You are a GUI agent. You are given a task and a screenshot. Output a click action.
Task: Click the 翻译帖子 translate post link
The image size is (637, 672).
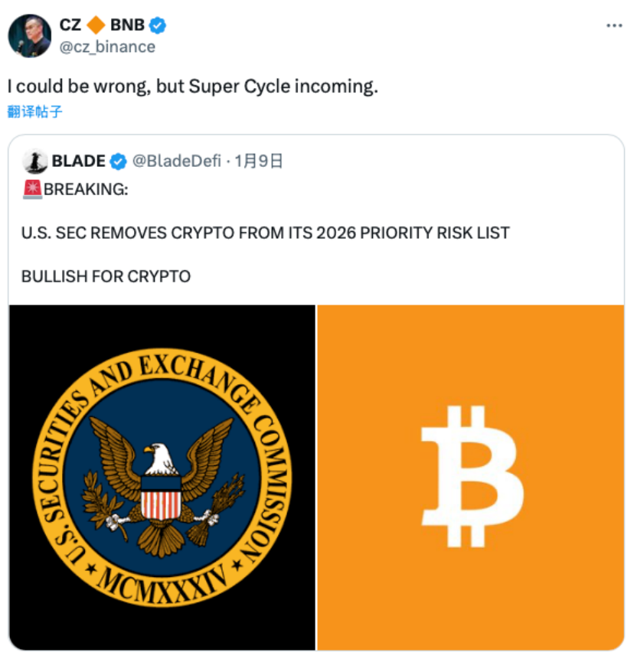coord(35,112)
